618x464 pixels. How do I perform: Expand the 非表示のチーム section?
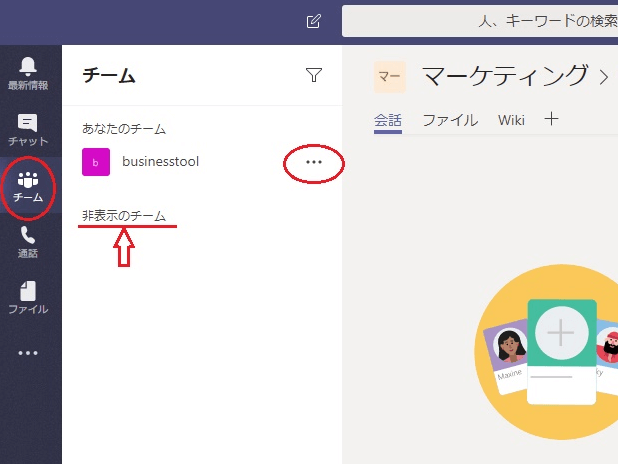click(124, 216)
